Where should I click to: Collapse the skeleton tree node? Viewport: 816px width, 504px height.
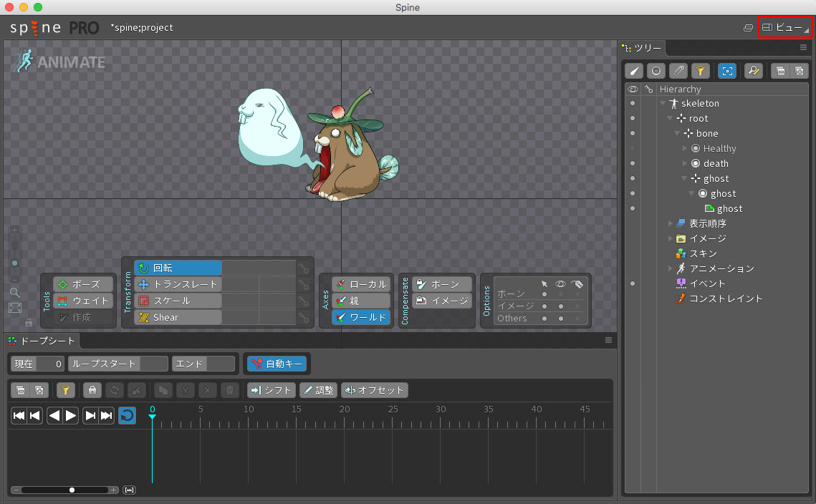coord(663,104)
